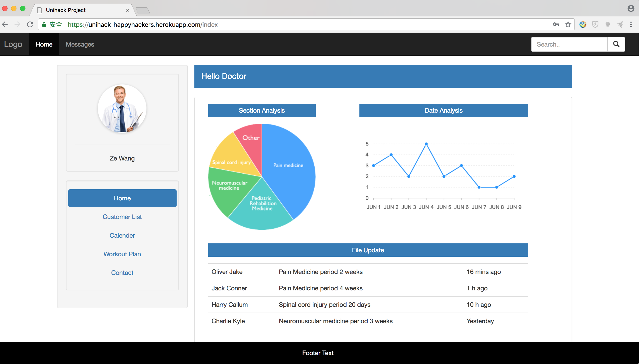Image resolution: width=639 pixels, height=364 pixels.
Task: Click the Logo brand link
Action: pyautogui.click(x=13, y=45)
